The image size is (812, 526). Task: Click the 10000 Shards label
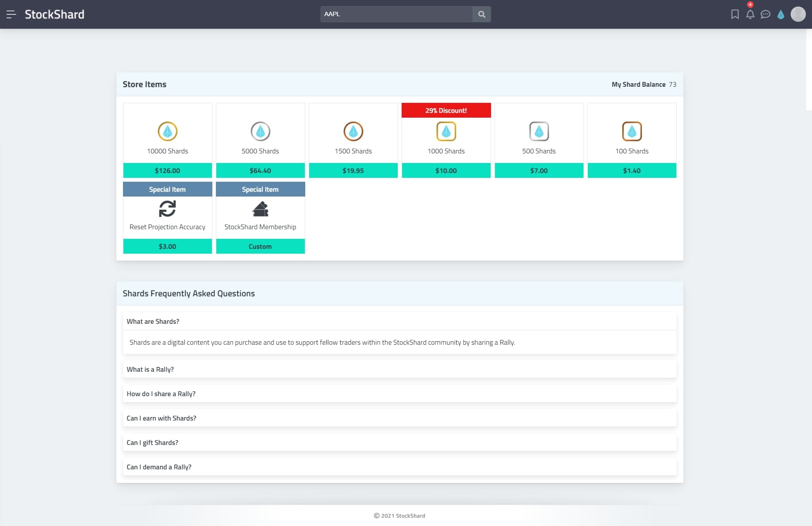tap(167, 151)
